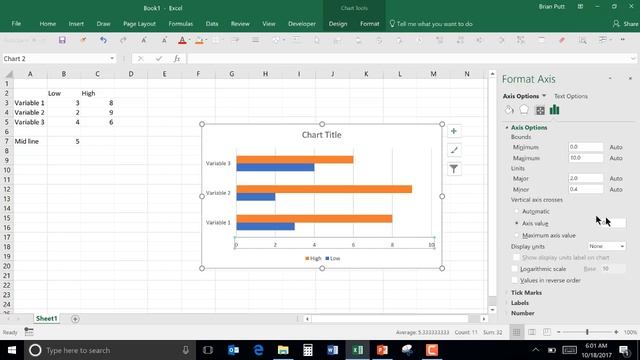Open PowerPoint from the taskbar
The width and height of the screenshot is (640, 360).
click(x=382, y=350)
